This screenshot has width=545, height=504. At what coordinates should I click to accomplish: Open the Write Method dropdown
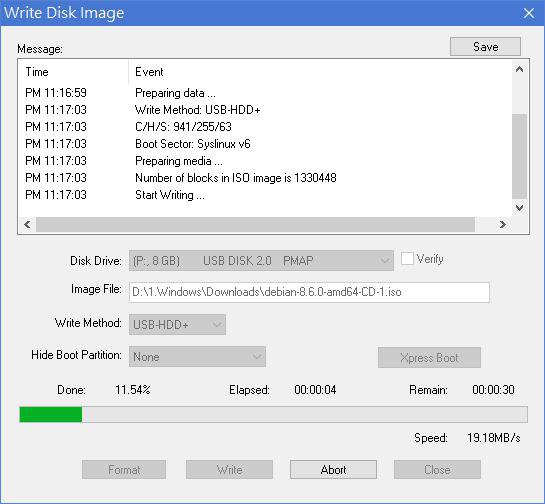[177, 325]
